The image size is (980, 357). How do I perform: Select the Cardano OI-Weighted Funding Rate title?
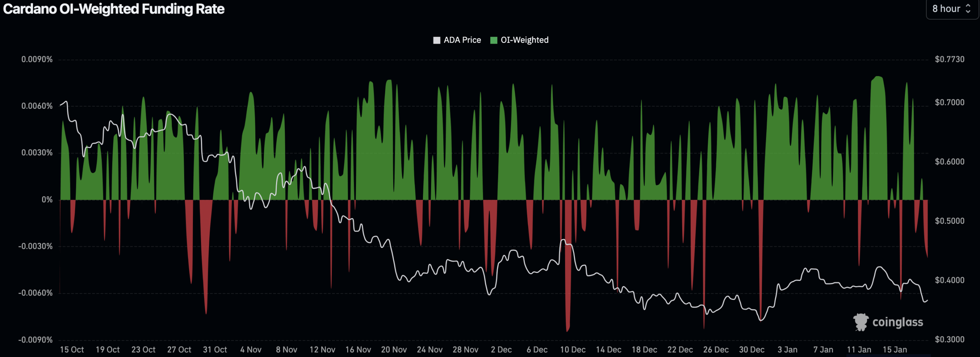[x=113, y=10]
